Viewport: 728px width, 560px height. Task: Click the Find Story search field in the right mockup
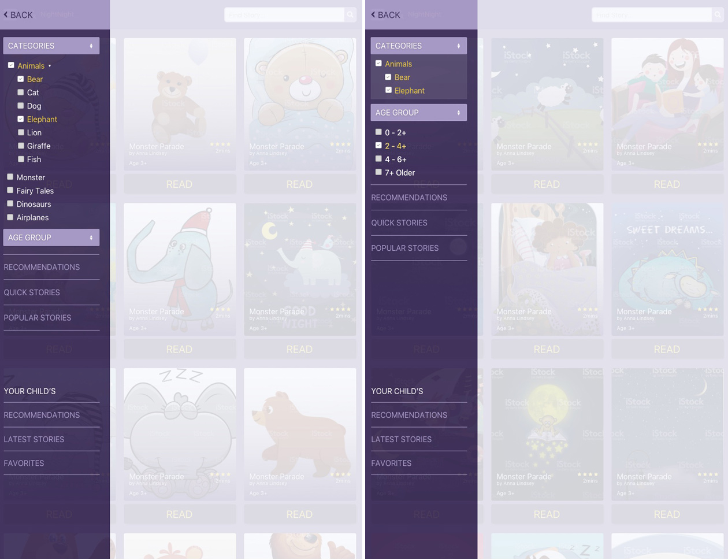tap(651, 15)
